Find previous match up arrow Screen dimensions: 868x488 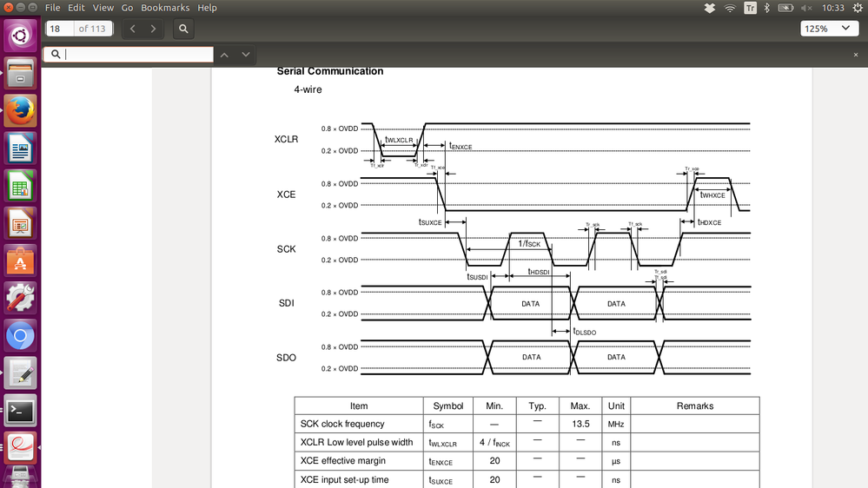[224, 54]
